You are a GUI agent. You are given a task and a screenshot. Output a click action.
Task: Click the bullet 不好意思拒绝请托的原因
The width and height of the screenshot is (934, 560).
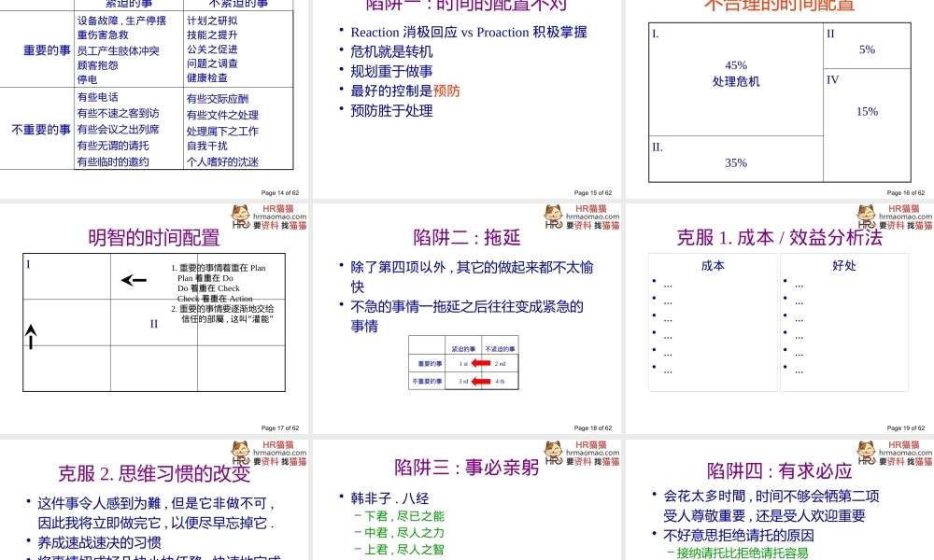coord(739,535)
